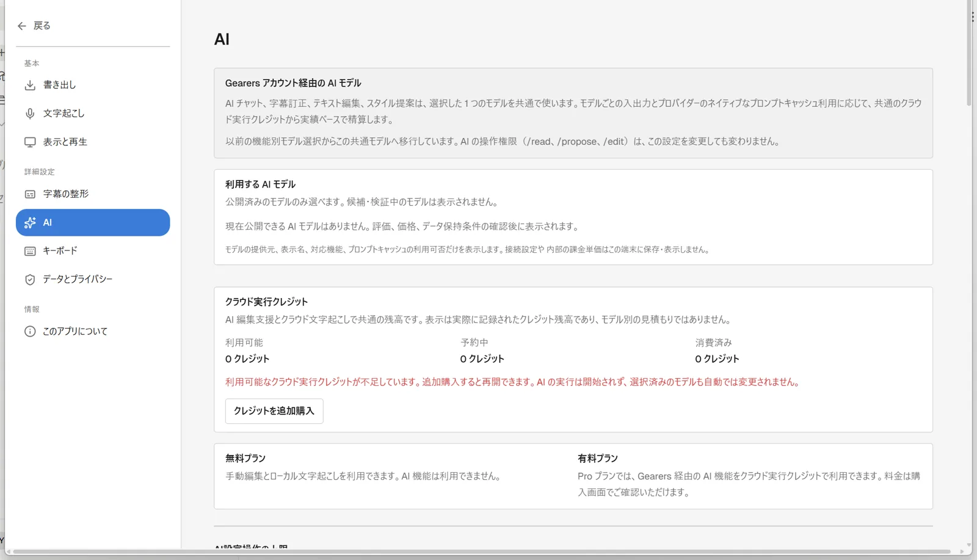
Task: Click the horizontal scrollbar at the bottom
Action: click(x=482, y=551)
